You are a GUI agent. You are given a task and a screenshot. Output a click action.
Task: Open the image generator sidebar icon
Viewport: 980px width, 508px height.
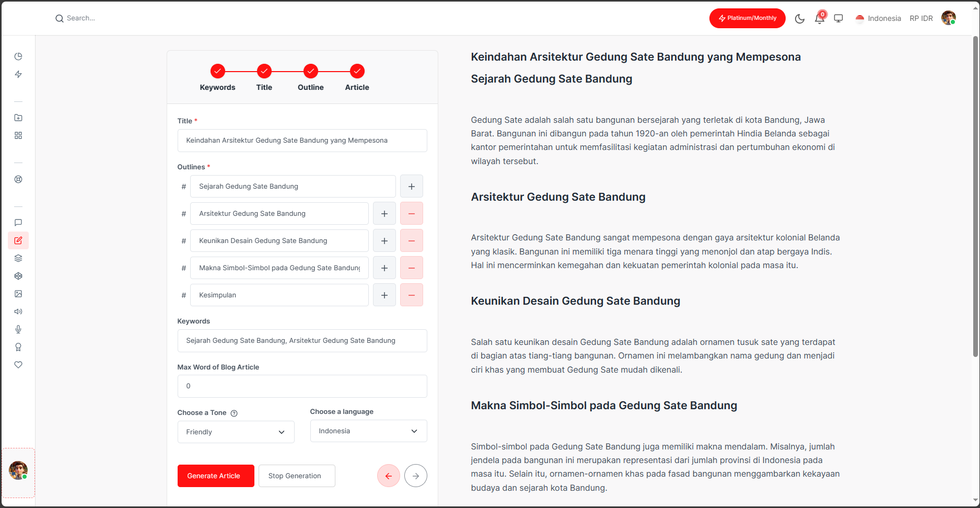(18, 294)
